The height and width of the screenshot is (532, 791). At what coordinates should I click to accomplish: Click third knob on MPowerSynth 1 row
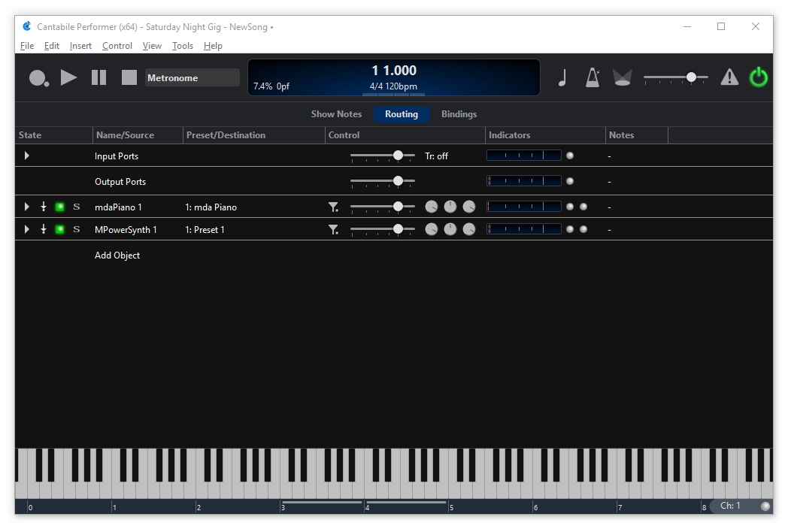point(469,229)
